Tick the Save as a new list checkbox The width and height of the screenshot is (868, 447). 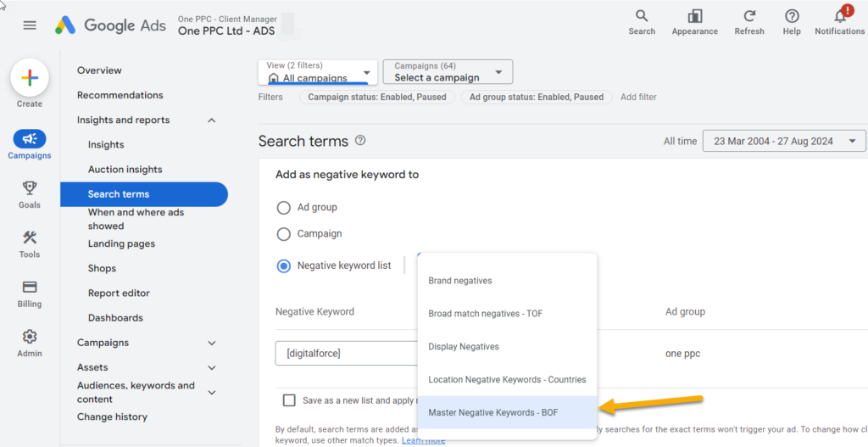[290, 400]
